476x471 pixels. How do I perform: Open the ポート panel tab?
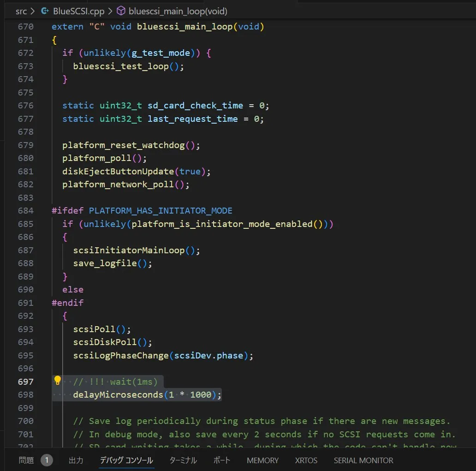(x=221, y=460)
